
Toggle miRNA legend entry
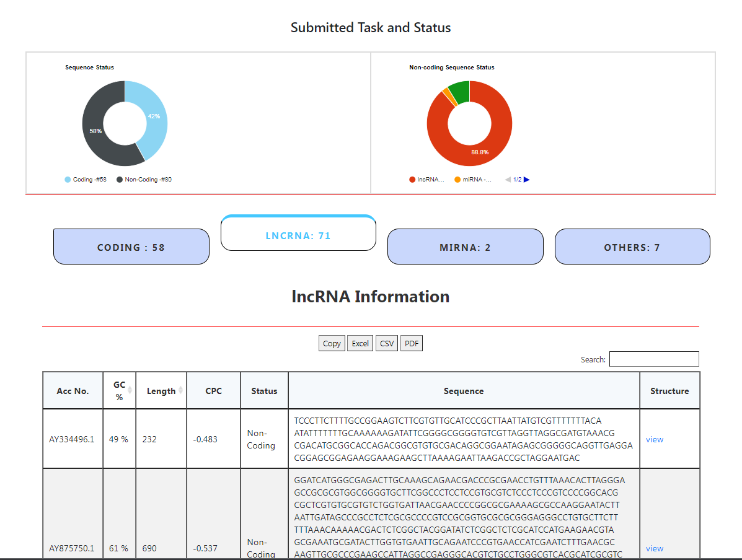(473, 180)
